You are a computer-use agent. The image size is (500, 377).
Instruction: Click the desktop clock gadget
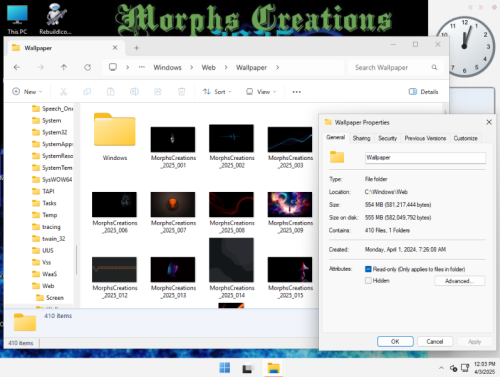pyautogui.click(x=465, y=47)
